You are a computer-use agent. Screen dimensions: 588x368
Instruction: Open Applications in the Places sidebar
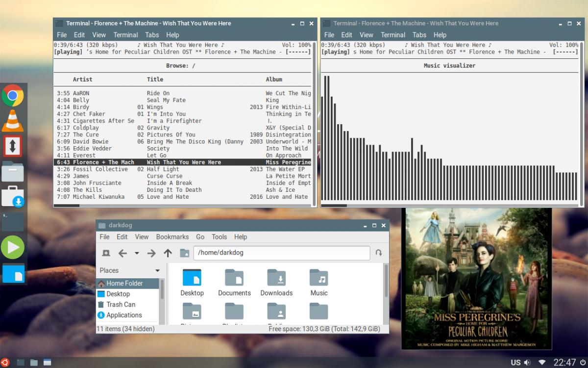(128, 315)
